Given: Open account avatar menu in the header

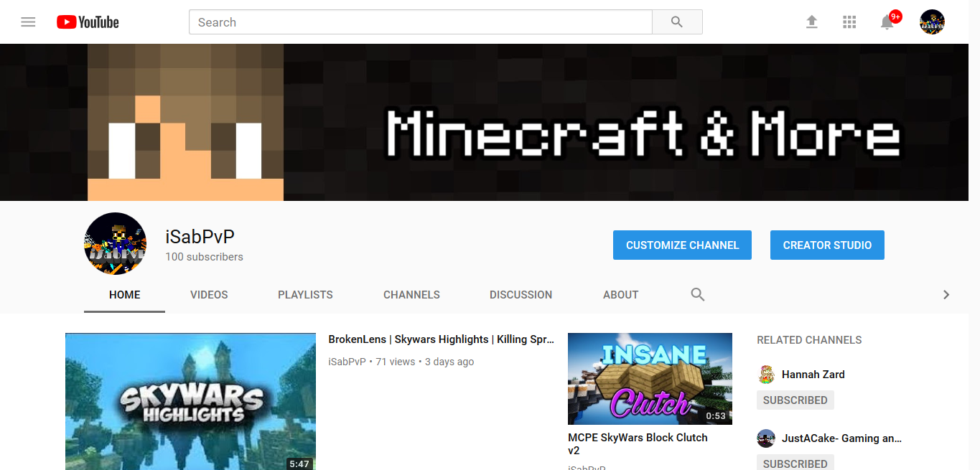Looking at the screenshot, I should [x=932, y=22].
